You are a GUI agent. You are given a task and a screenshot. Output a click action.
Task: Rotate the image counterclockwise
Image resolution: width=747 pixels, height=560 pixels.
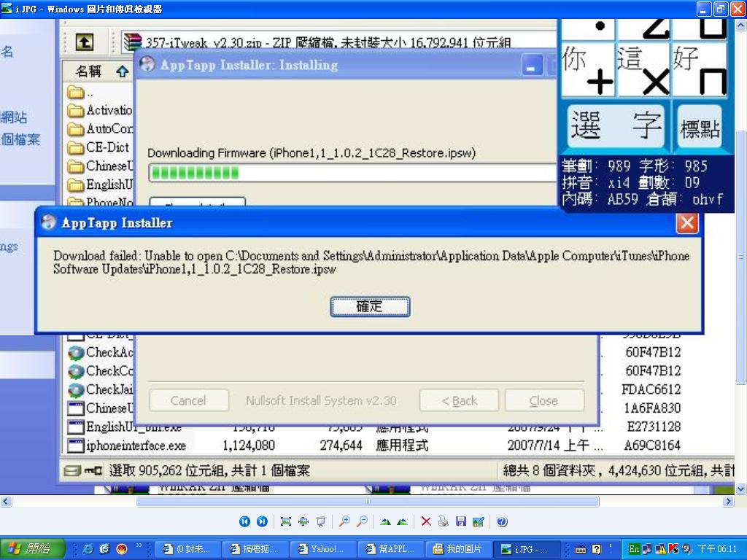point(402,521)
